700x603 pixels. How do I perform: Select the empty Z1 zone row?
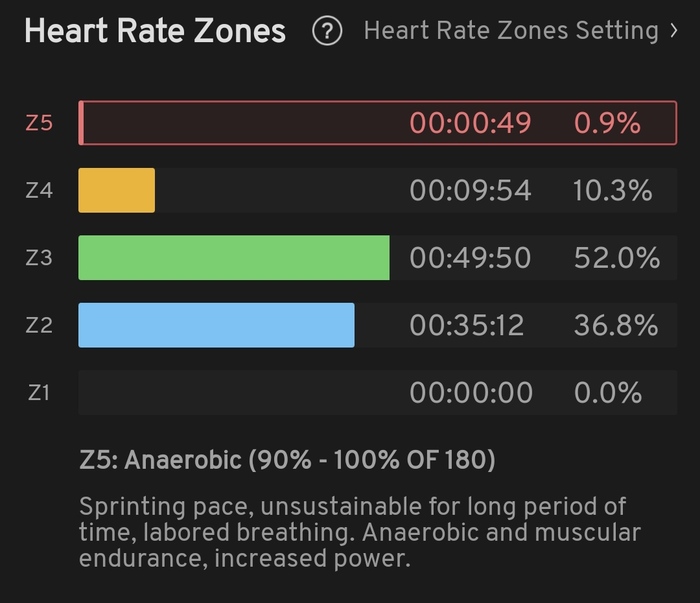[240, 392]
